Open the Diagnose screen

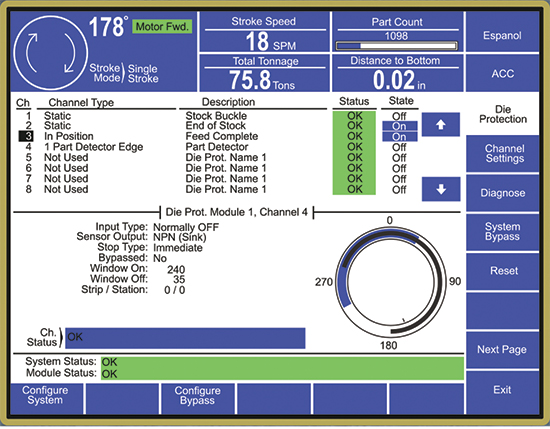(503, 193)
